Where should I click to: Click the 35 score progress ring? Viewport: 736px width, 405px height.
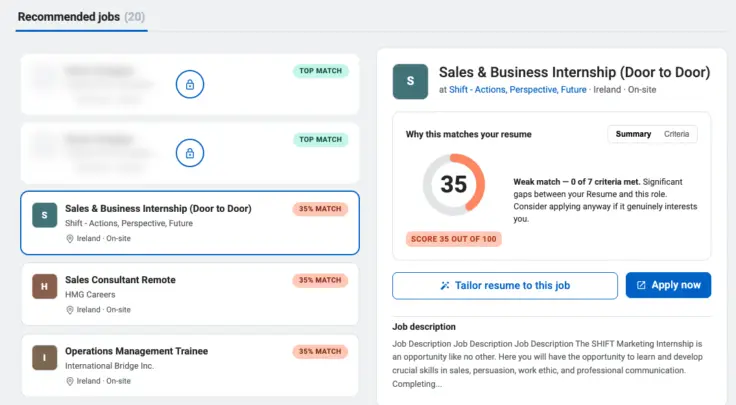453,184
